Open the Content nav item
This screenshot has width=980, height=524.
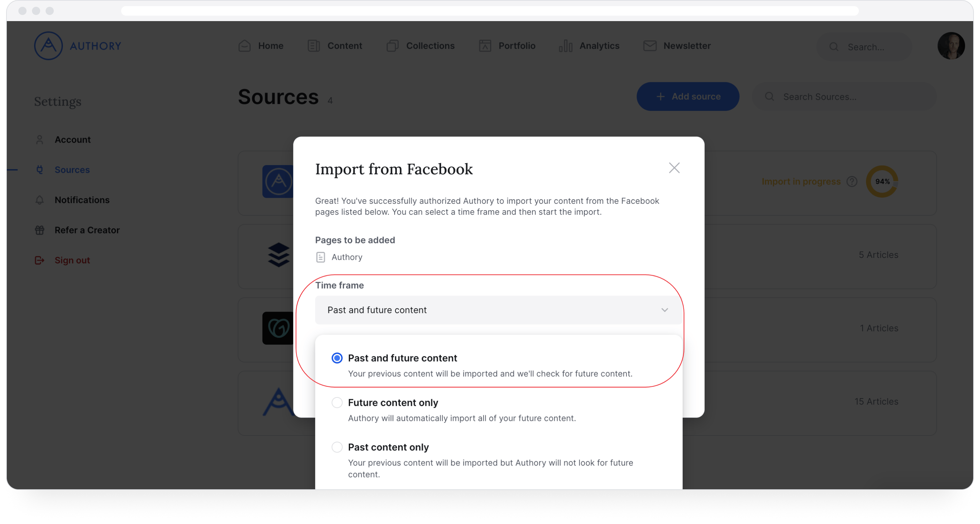pos(334,46)
